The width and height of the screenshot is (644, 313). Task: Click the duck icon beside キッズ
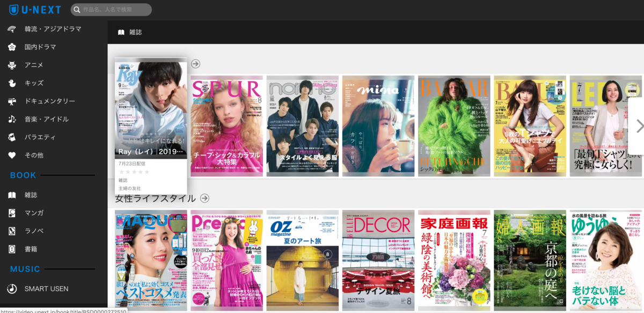point(12,83)
